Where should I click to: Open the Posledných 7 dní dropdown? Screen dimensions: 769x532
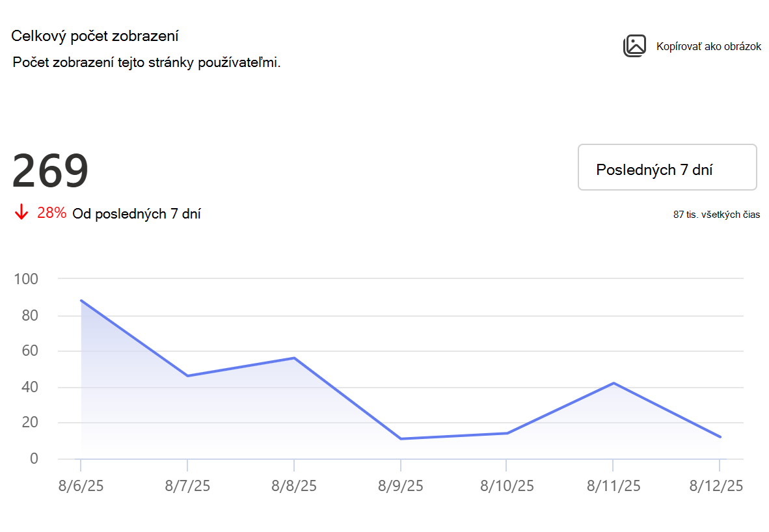[667, 167]
